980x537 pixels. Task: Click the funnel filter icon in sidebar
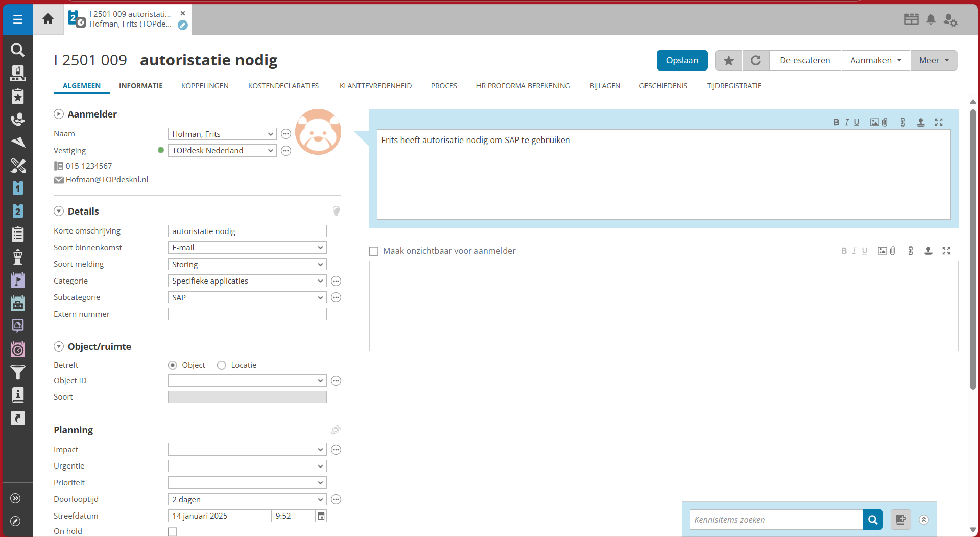(17, 372)
